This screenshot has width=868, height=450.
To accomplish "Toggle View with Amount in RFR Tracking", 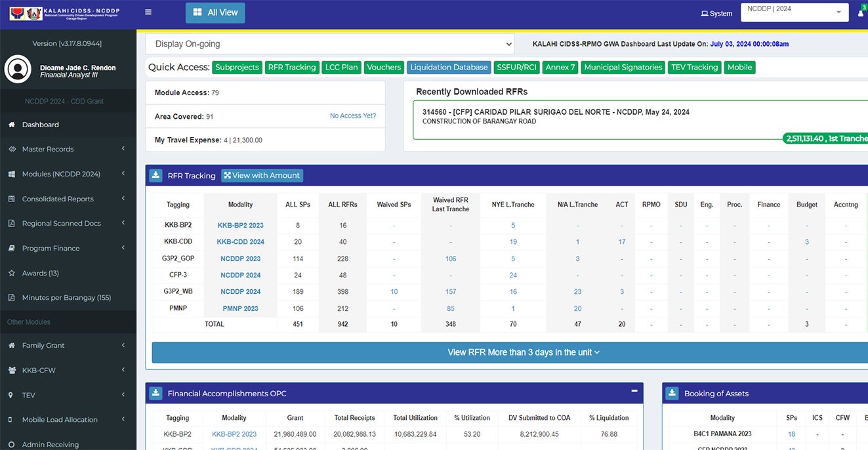I will point(262,175).
